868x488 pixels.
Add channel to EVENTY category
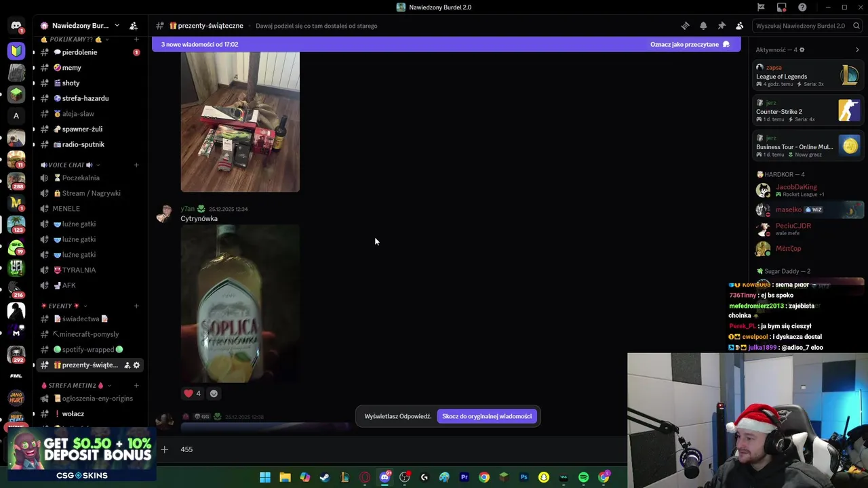[136, 306]
